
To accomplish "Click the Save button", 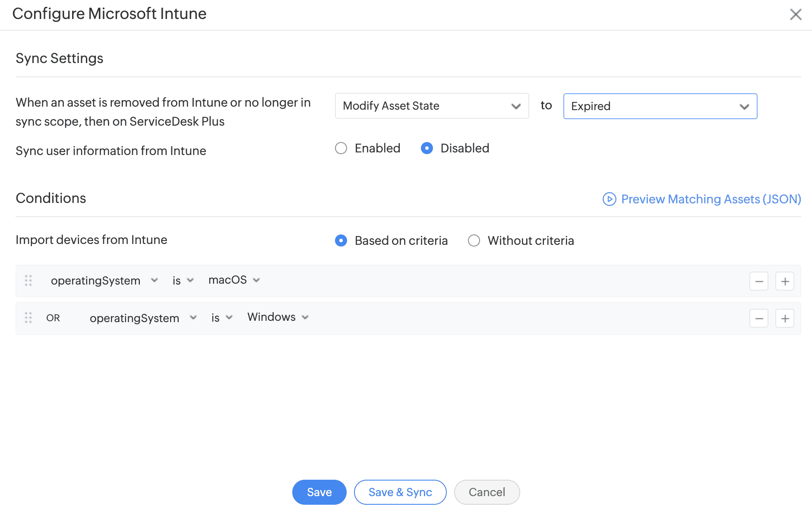I will (319, 492).
